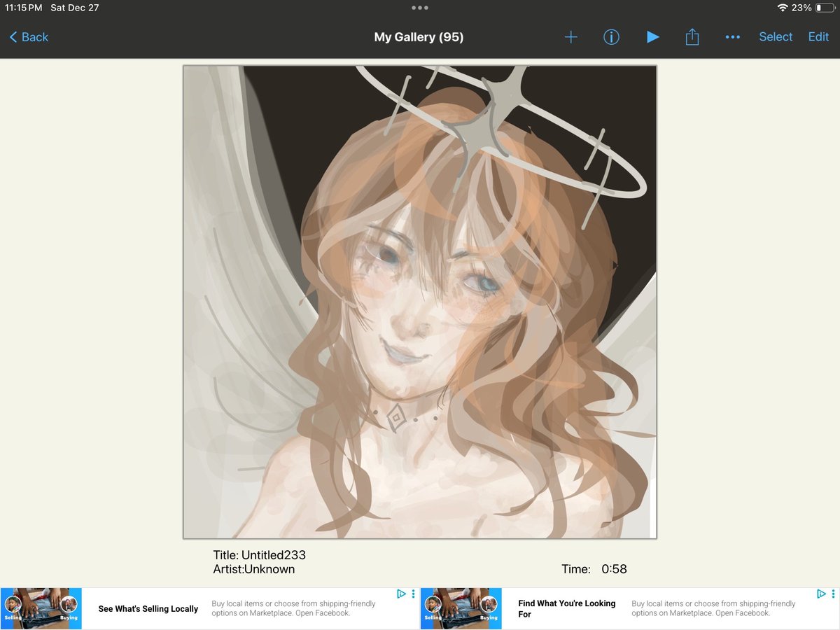The image size is (840, 630).
Task: Tap the left ad's description text
Action: click(x=294, y=608)
